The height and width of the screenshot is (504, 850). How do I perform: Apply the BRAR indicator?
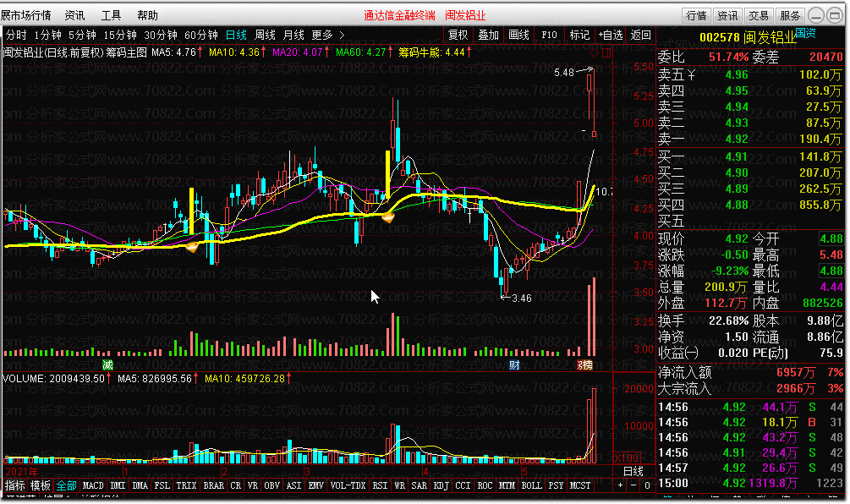pyautogui.click(x=213, y=485)
